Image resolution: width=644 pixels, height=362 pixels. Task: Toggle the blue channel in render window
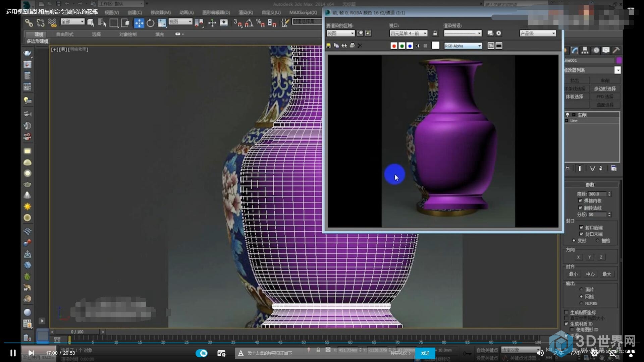point(410,46)
